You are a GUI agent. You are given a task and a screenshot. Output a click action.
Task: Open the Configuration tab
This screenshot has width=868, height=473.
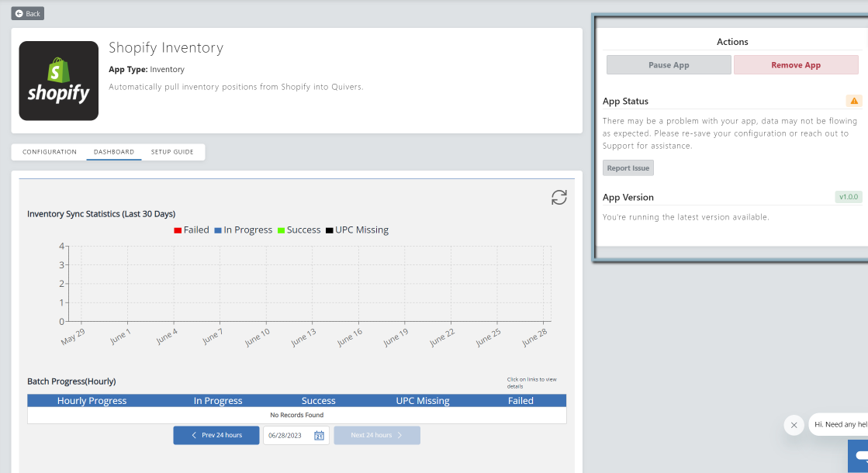50,151
